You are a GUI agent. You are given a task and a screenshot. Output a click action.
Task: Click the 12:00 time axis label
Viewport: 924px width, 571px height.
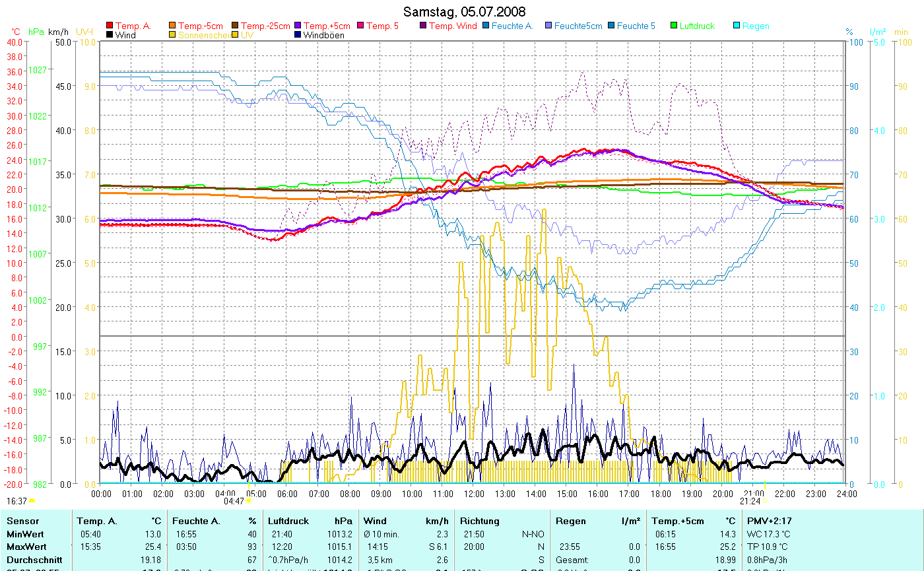[x=474, y=494]
